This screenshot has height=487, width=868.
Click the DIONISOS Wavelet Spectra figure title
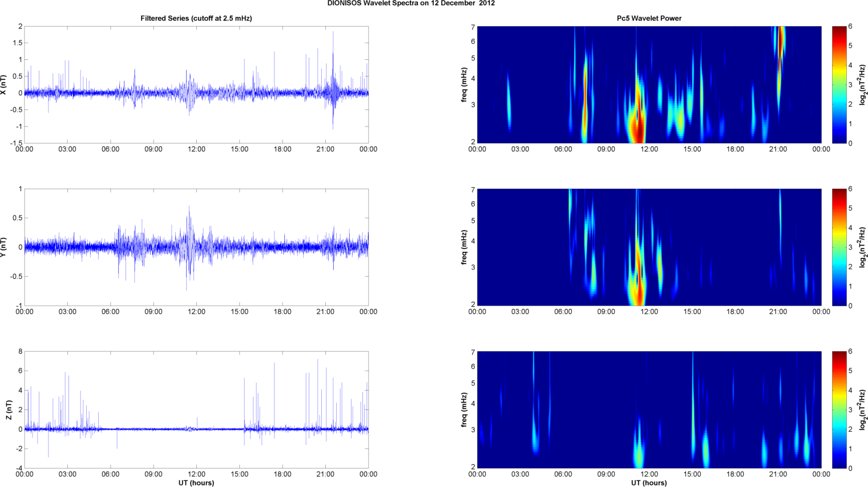point(411,3)
